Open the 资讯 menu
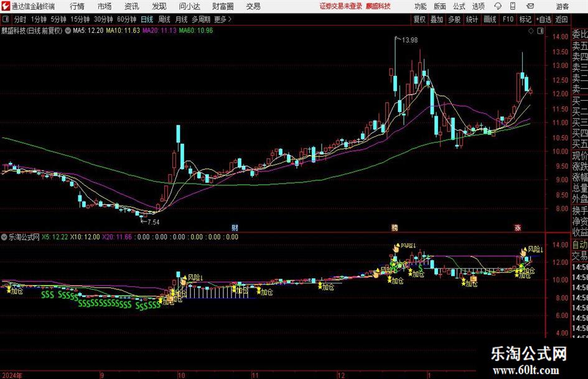Image resolution: width=588 pixels, height=379 pixels. (132, 6)
